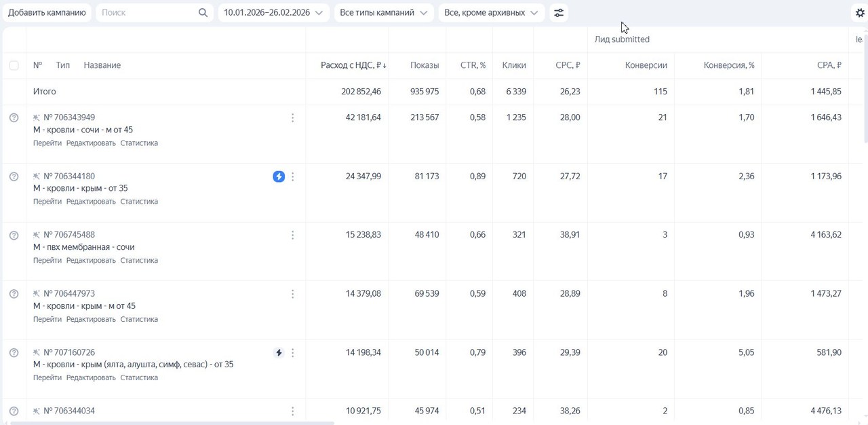Open the 'Все типы кампаний' dropdown
The image size is (868, 425).
tap(383, 13)
